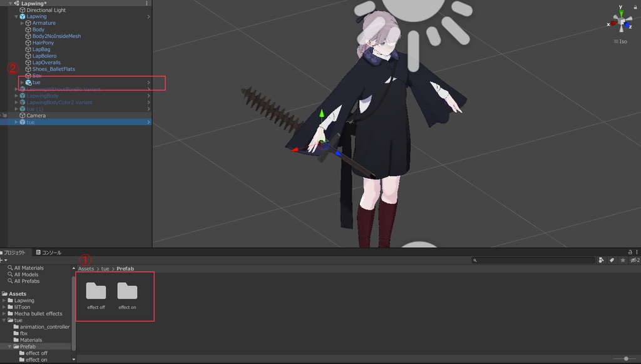Viewport: 641px width, 364px height.
Task: Go to tue in breadcrumb path
Action: click(x=105, y=268)
